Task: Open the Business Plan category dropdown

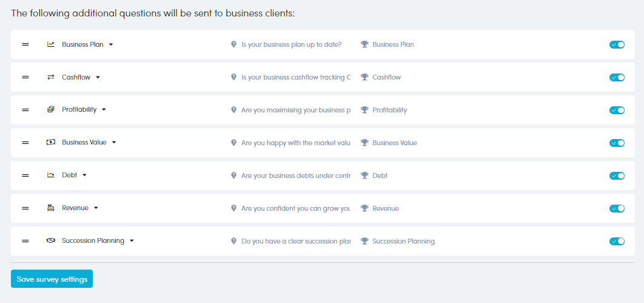Action: tap(111, 44)
